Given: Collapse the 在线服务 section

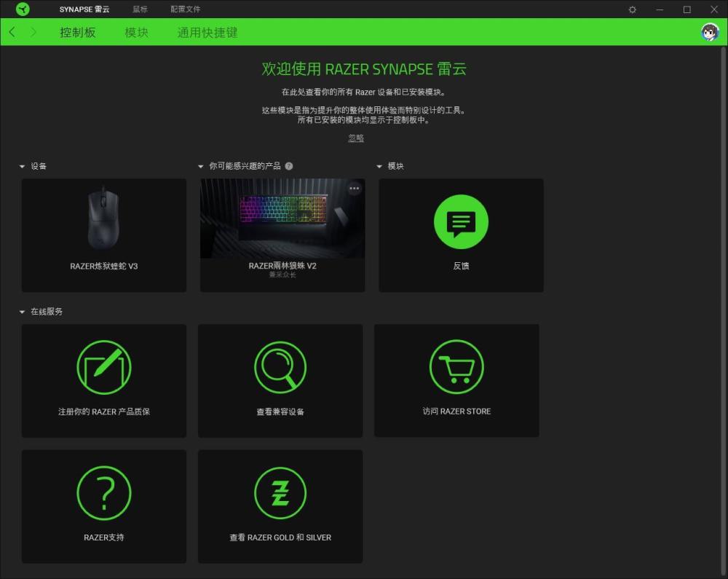Looking at the screenshot, I should point(22,312).
